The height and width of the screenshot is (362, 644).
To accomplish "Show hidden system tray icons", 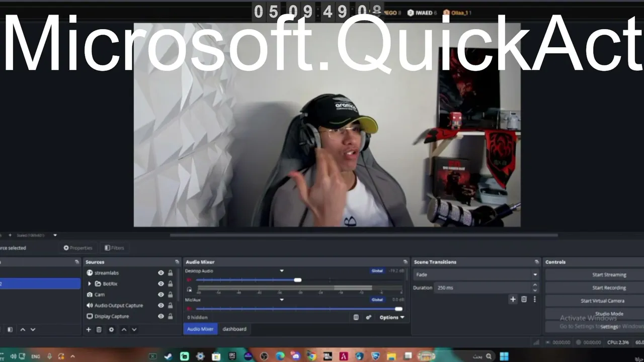I will [x=73, y=356].
